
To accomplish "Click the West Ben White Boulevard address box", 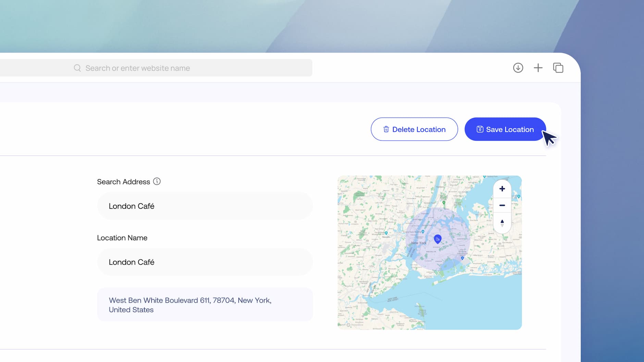I will 205,305.
